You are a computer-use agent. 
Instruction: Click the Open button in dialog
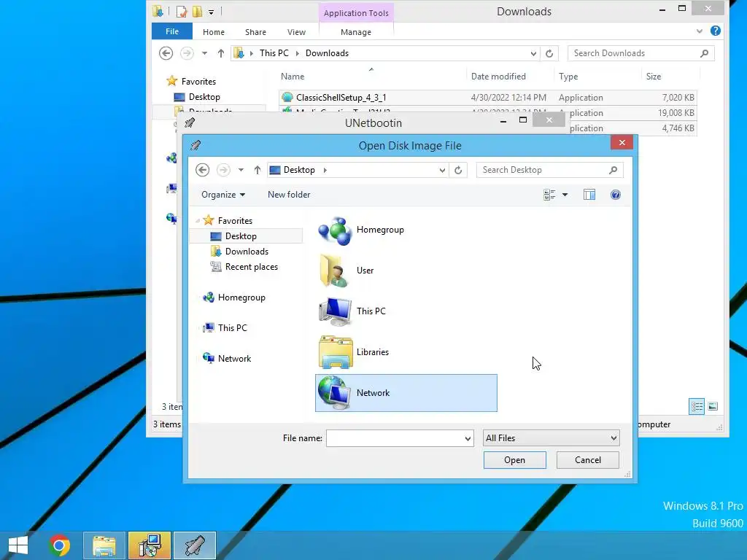pyautogui.click(x=514, y=460)
